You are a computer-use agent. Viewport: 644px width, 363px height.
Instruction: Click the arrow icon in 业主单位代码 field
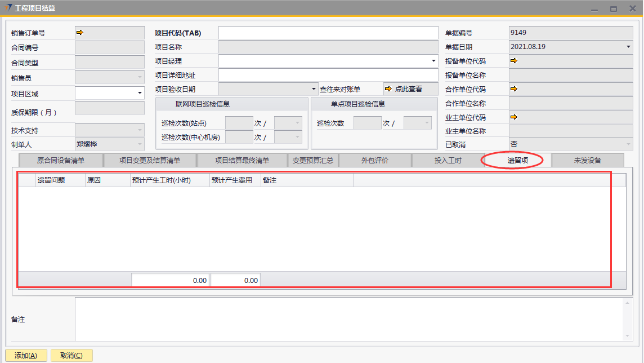(513, 117)
